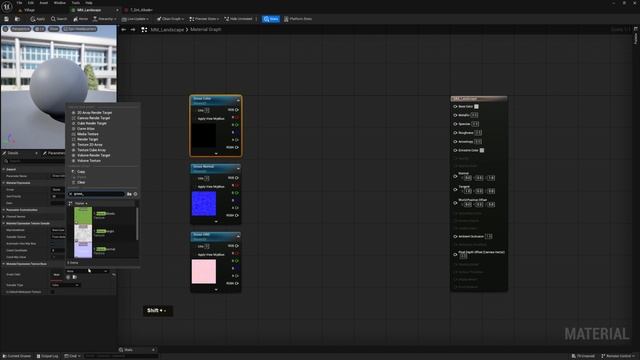The height and width of the screenshot is (360, 640).
Task: Select Cube Render Target menu entry
Action: pyautogui.click(x=92, y=123)
